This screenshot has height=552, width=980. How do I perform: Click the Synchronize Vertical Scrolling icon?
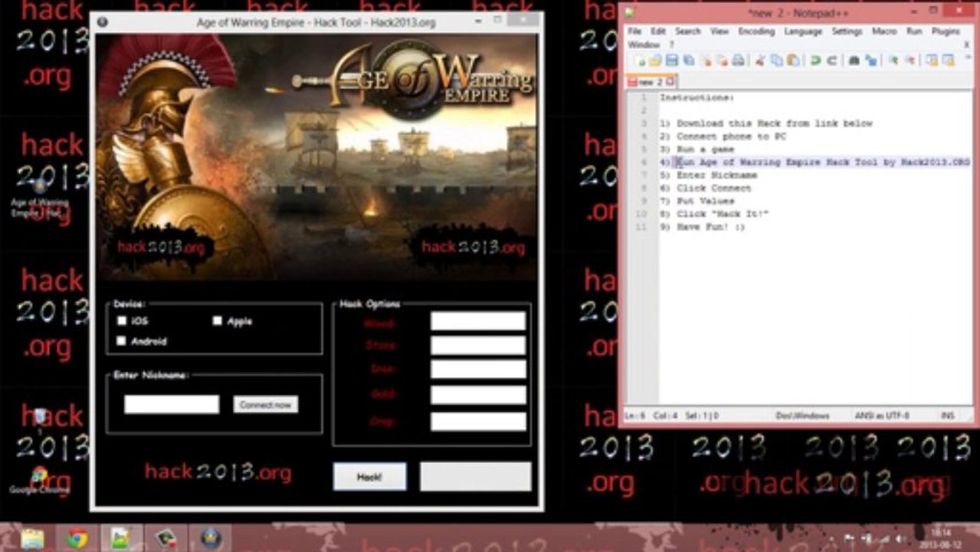931,61
